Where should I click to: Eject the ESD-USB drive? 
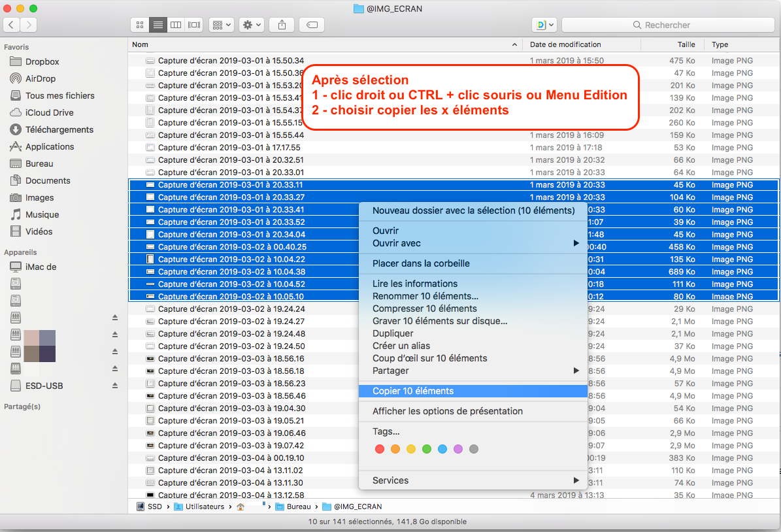[x=115, y=386]
